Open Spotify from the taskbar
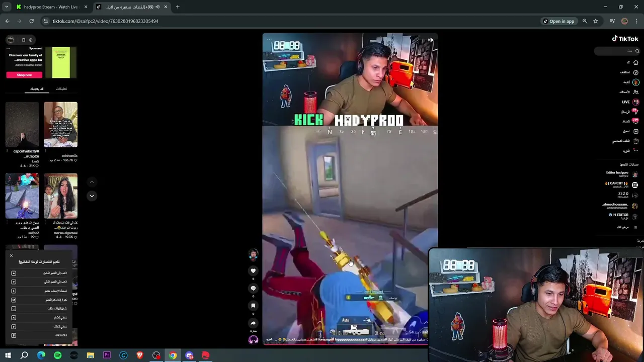This screenshot has width=644, height=362. pyautogui.click(x=57, y=355)
